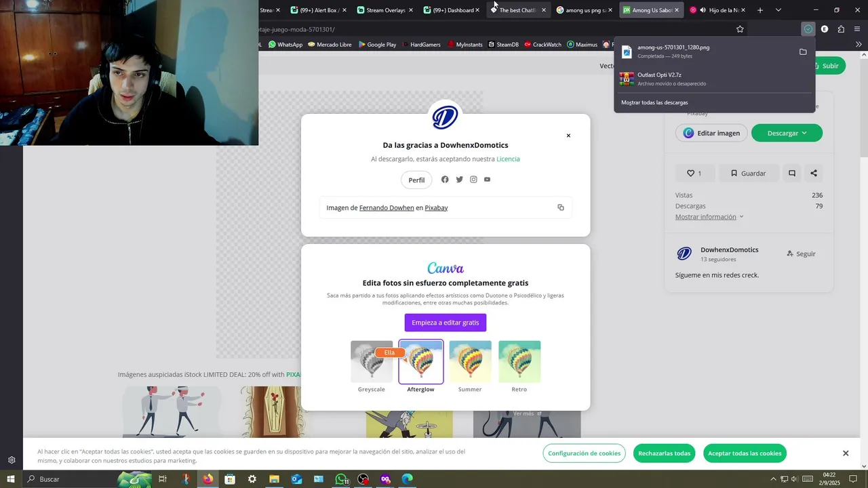Show hidden system tray icons

pos(774,479)
